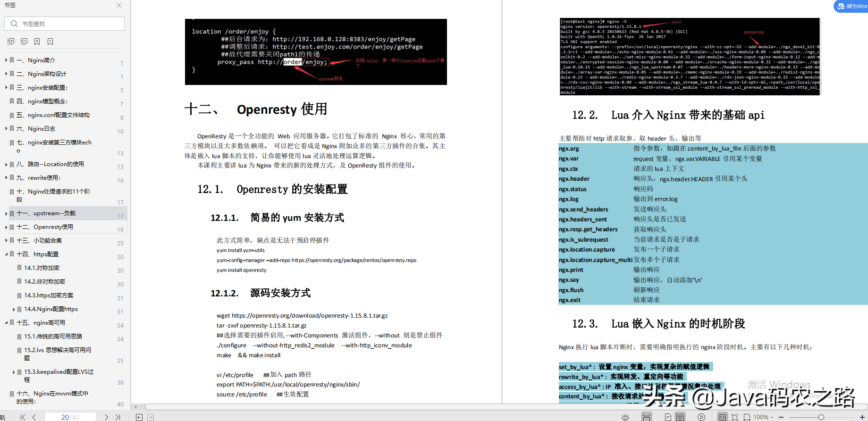
Task: Click the location /order/enjoy code image
Action: [316, 52]
